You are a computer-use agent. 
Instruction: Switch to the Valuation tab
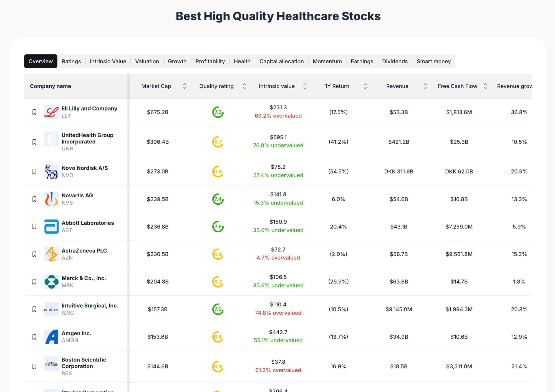tap(147, 61)
